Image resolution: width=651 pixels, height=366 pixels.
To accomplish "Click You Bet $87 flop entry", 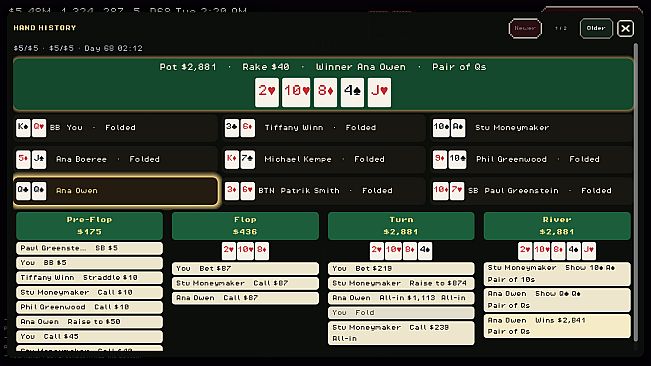I will click(245, 268).
